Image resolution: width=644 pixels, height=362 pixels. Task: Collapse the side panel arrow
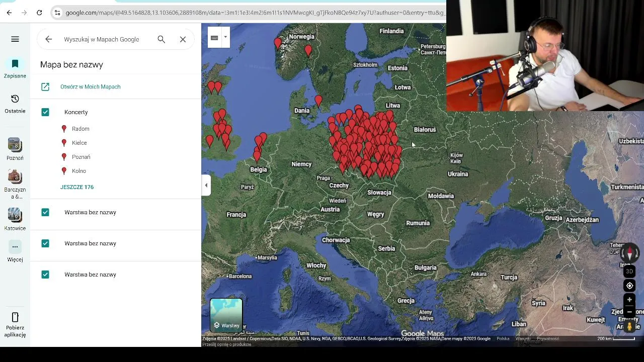(x=206, y=186)
